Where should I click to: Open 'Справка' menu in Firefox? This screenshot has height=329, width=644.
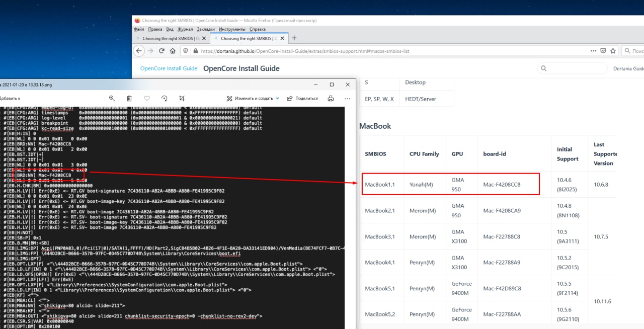point(258,30)
